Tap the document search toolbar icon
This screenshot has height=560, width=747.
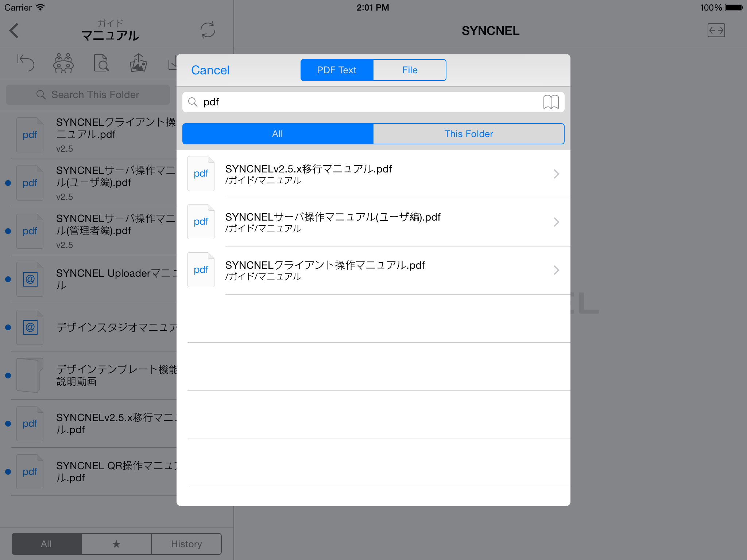pyautogui.click(x=101, y=63)
